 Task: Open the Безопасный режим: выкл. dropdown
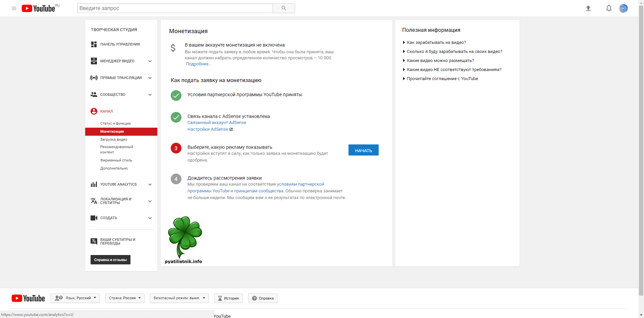tap(179, 298)
